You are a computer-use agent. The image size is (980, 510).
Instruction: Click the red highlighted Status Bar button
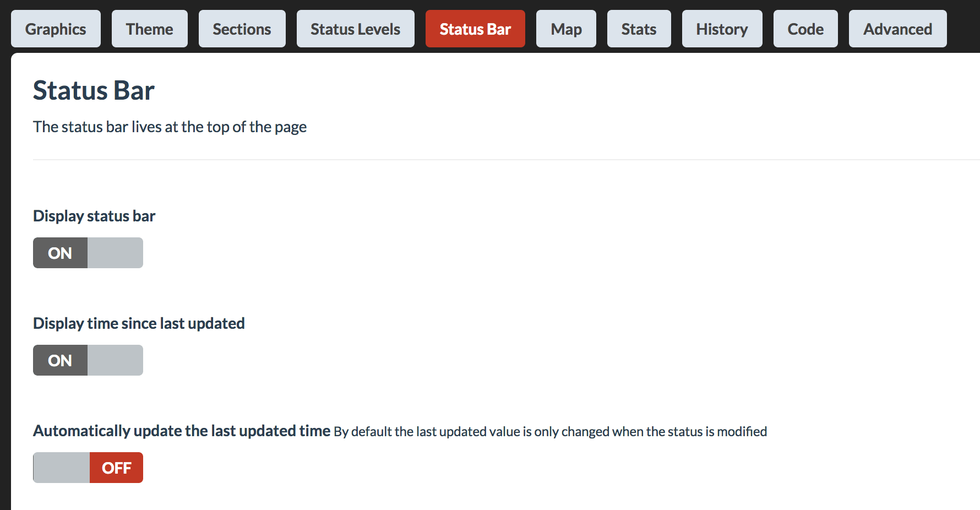coord(475,29)
